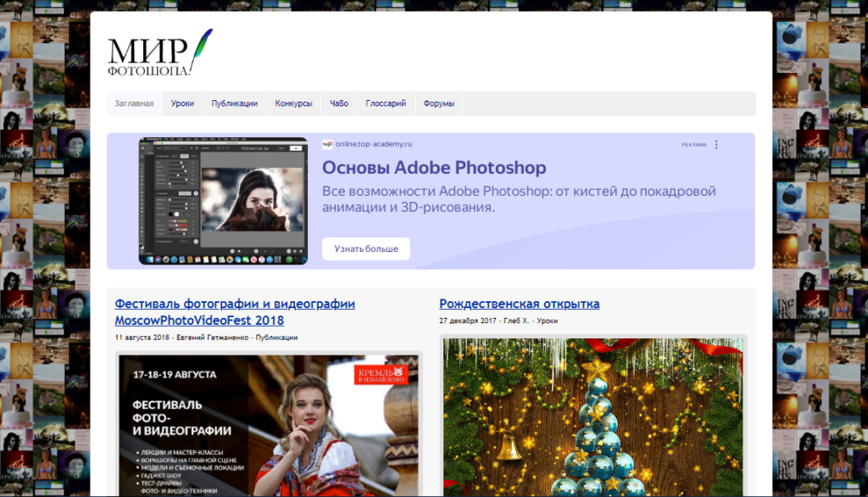This screenshot has width=868, height=497.
Task: Open the Рождественская открытка lesson link
Action: coord(520,304)
